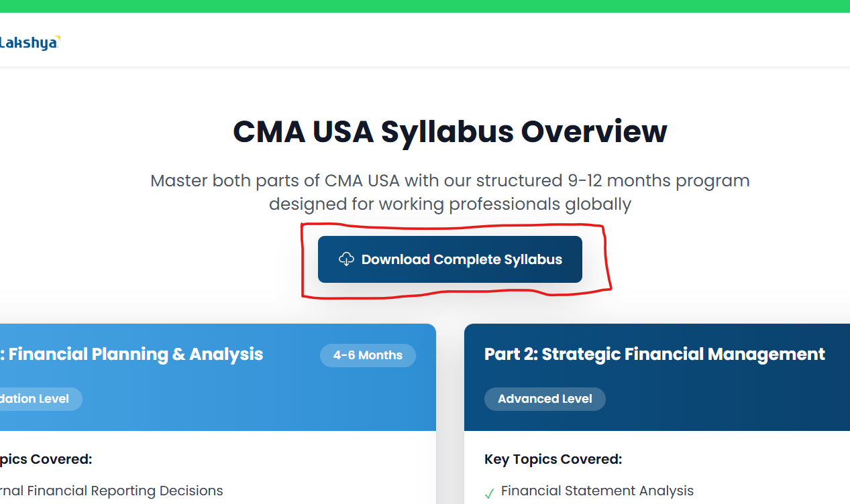Click empty space right of Advanced Level badge
The image size is (850, 504).
click(x=725, y=399)
